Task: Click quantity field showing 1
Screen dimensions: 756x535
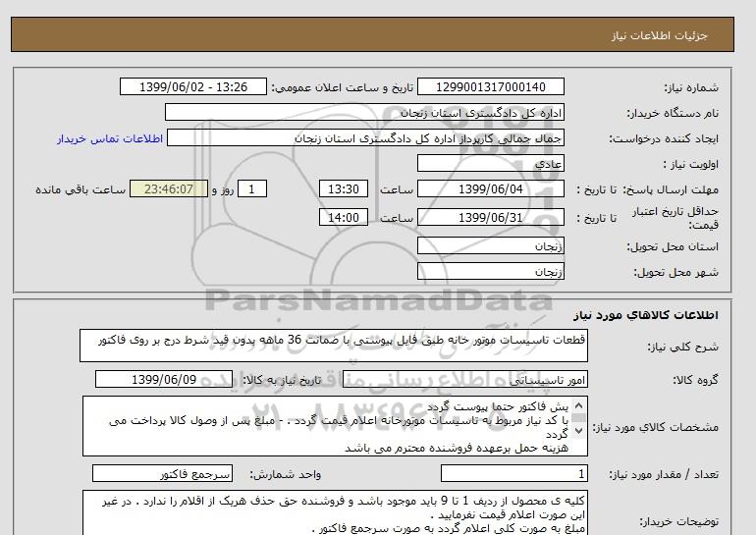Action: coord(513,474)
